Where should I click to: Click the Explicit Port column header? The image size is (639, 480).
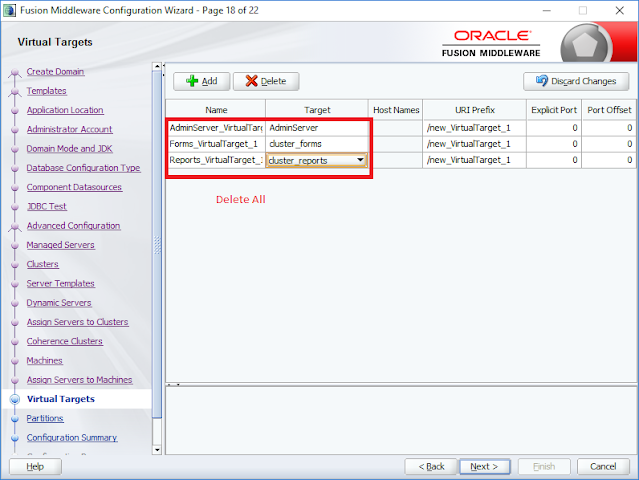click(x=554, y=110)
